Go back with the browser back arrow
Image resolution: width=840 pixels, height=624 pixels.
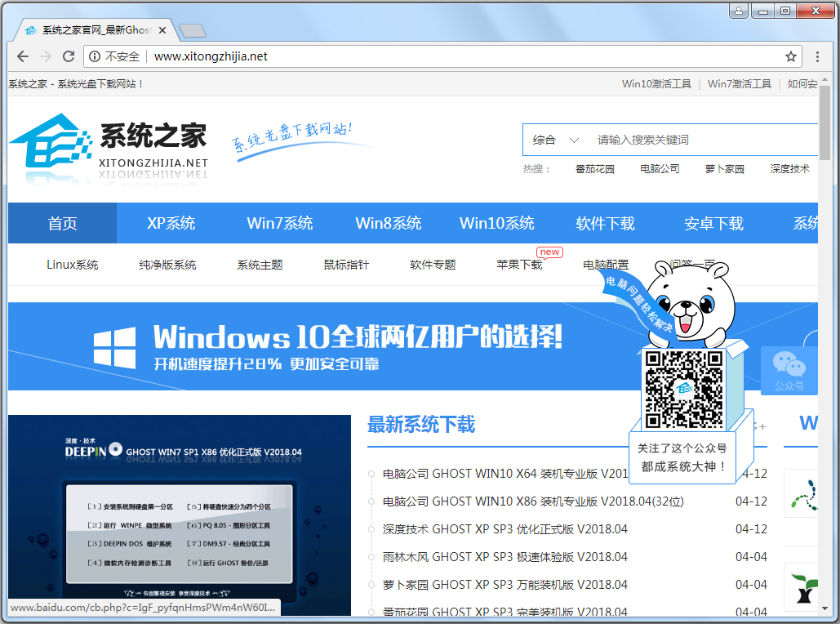(23, 56)
